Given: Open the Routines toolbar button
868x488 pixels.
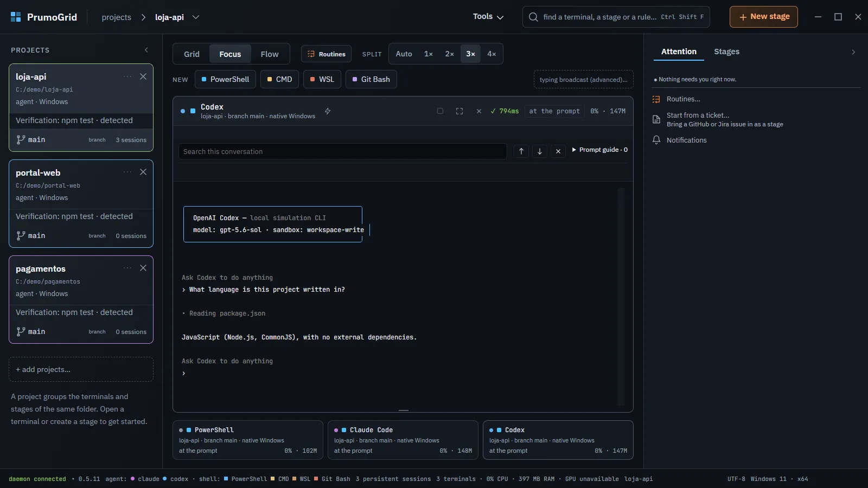Looking at the screenshot, I should coord(327,54).
